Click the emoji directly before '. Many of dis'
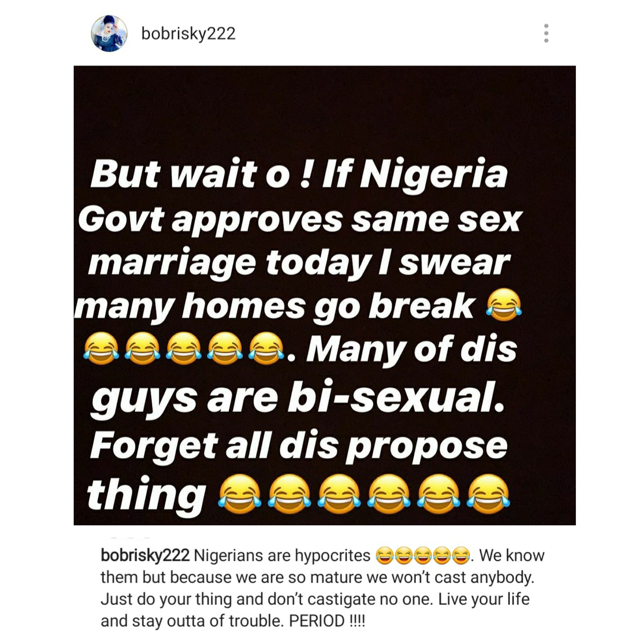The image size is (644, 644). pos(266,348)
